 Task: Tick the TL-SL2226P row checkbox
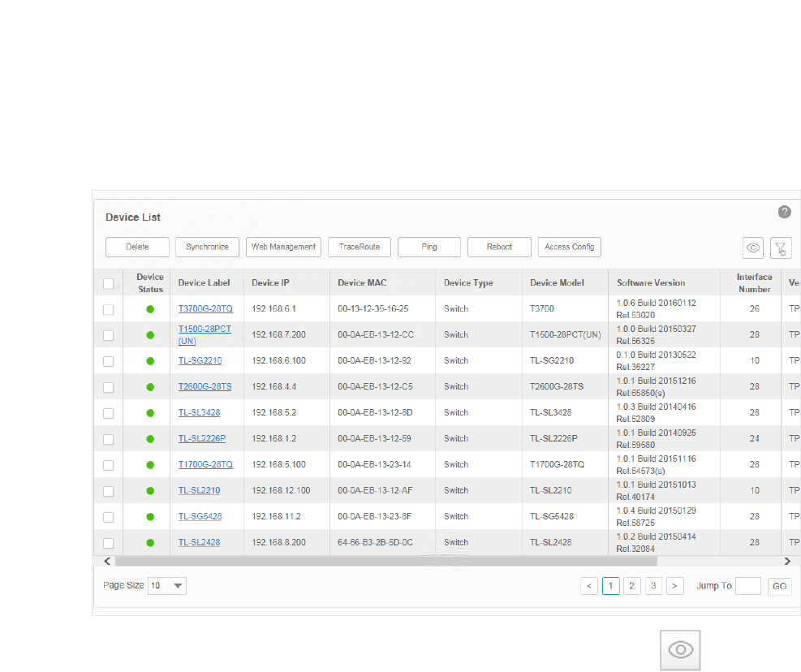pos(108,440)
